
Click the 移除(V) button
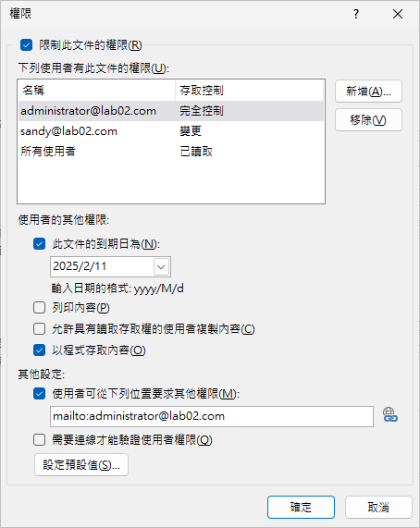tap(368, 120)
